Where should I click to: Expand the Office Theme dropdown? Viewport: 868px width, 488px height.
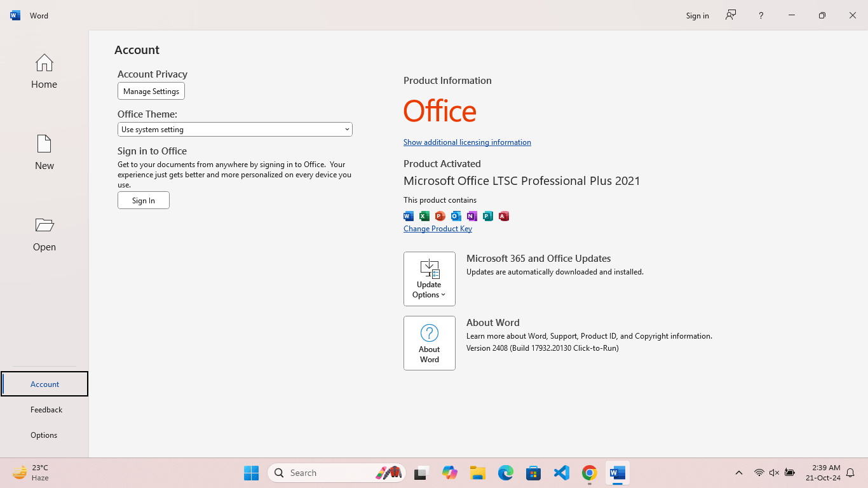click(235, 129)
